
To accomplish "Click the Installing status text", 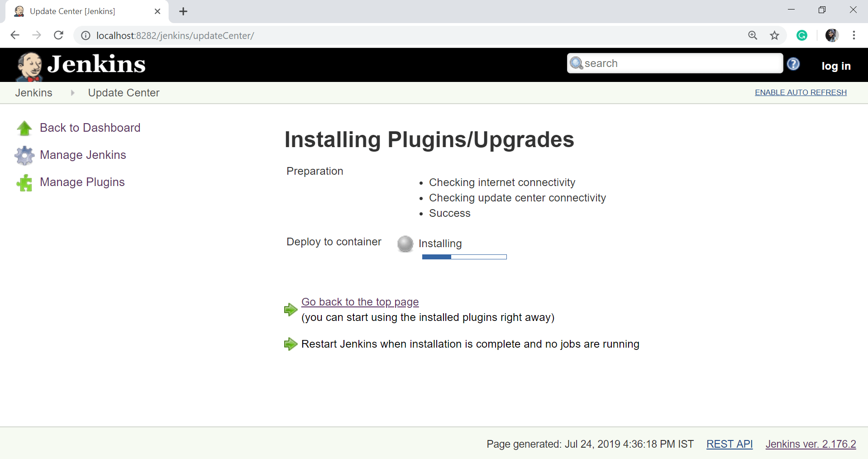I will pyautogui.click(x=440, y=244).
